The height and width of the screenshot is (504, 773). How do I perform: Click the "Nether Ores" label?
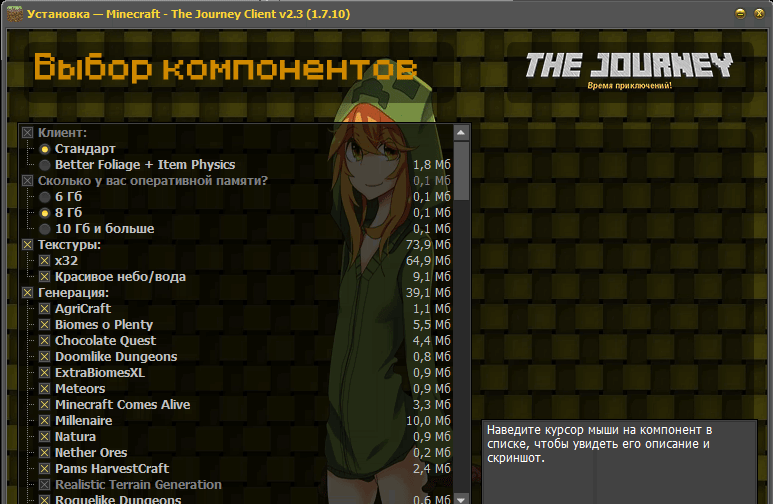click(x=91, y=453)
